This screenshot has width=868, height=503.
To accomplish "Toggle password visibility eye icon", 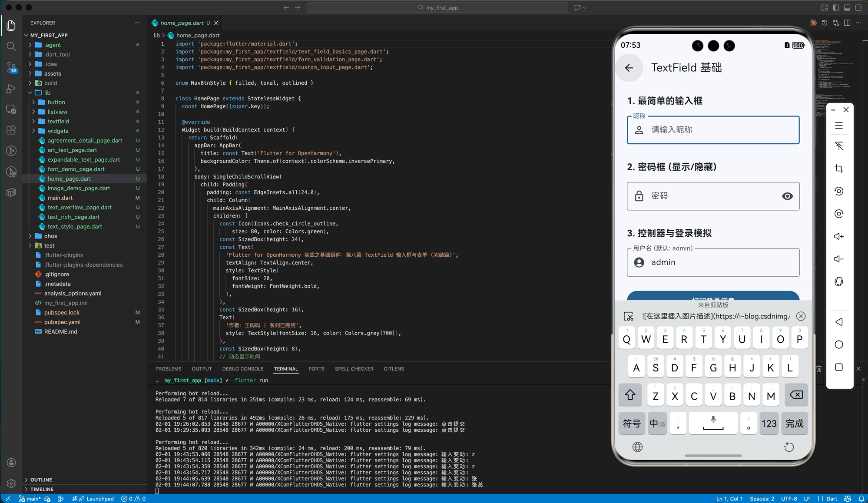I will (x=787, y=196).
